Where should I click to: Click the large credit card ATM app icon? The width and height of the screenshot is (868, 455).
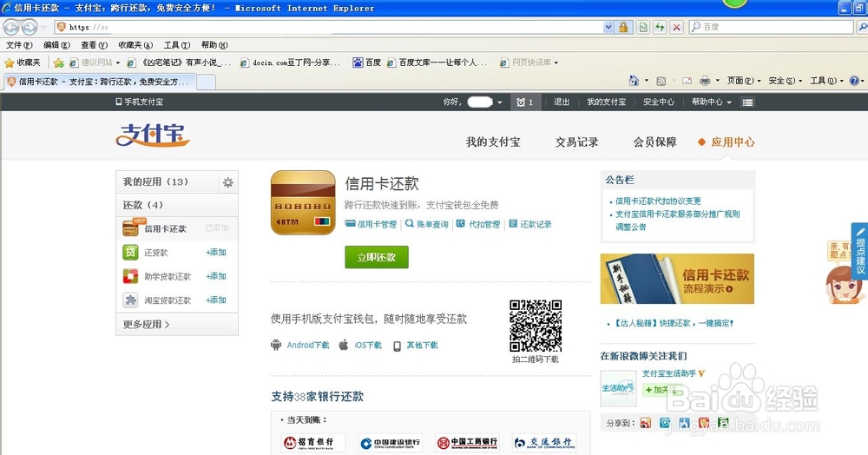pyautogui.click(x=303, y=202)
